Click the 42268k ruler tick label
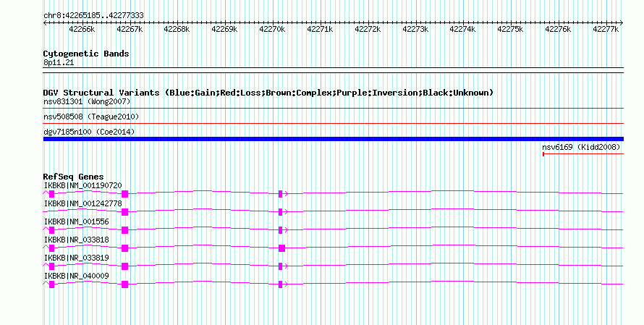644x325 pixels. [x=177, y=29]
